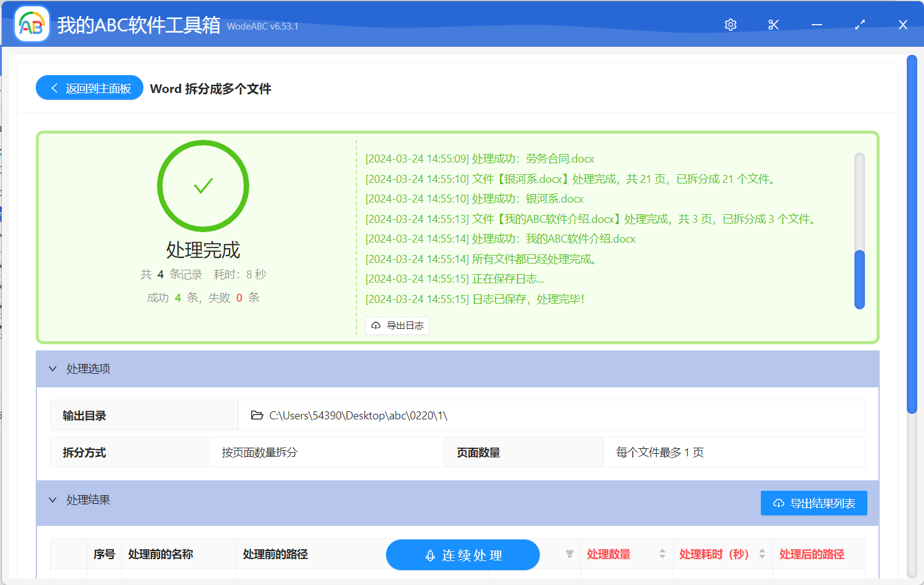Click the 导出日志 button
The height and width of the screenshot is (585, 924).
point(398,325)
